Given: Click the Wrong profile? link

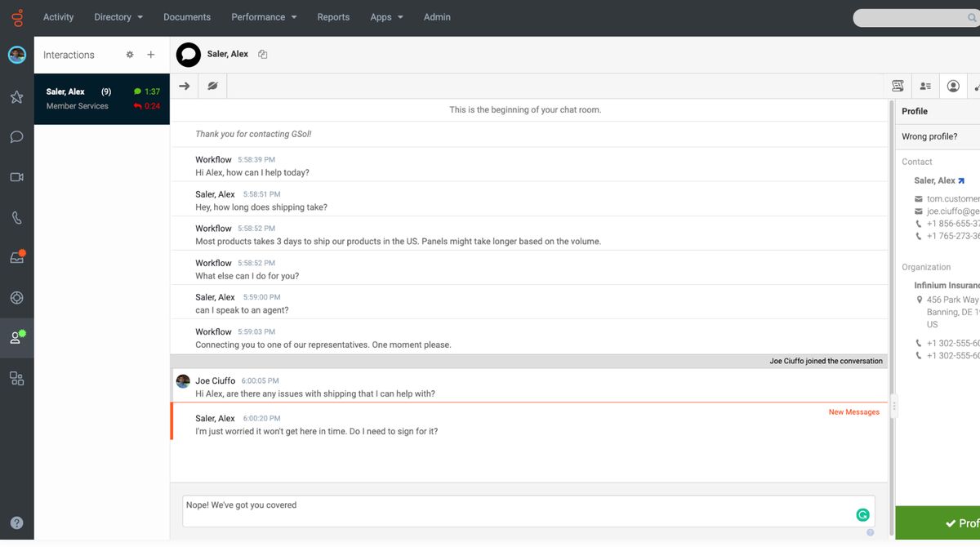Looking at the screenshot, I should tap(929, 136).
